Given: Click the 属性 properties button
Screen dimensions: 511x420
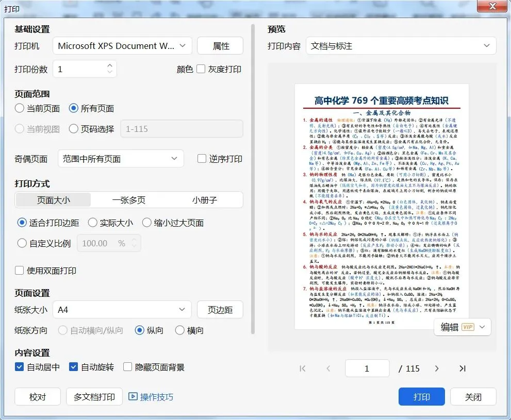Looking at the screenshot, I should click(220, 45).
